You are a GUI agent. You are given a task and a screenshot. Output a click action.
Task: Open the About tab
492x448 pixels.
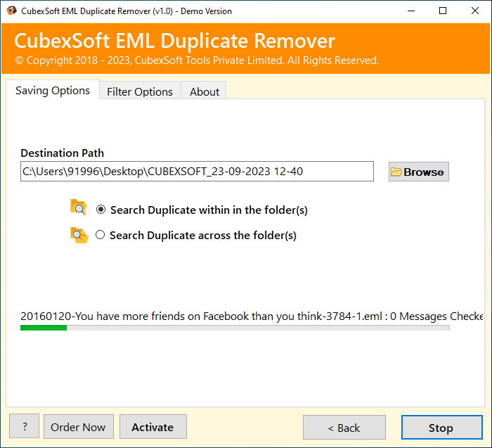click(x=204, y=91)
